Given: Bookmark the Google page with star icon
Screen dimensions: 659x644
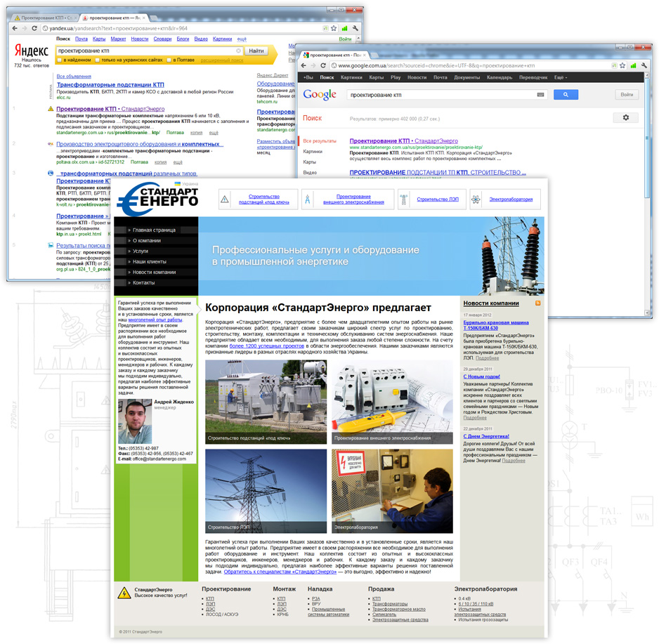Looking at the screenshot, I should click(x=622, y=65).
